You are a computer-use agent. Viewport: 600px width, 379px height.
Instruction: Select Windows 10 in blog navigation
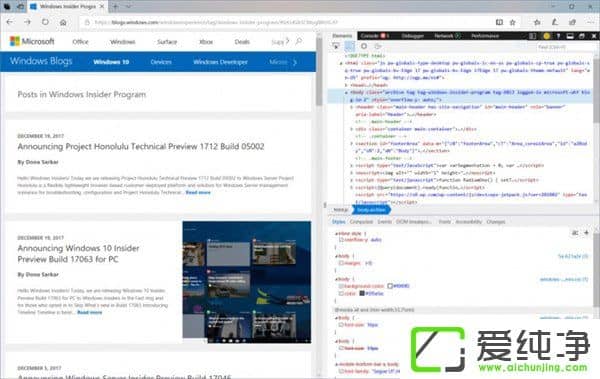click(111, 62)
